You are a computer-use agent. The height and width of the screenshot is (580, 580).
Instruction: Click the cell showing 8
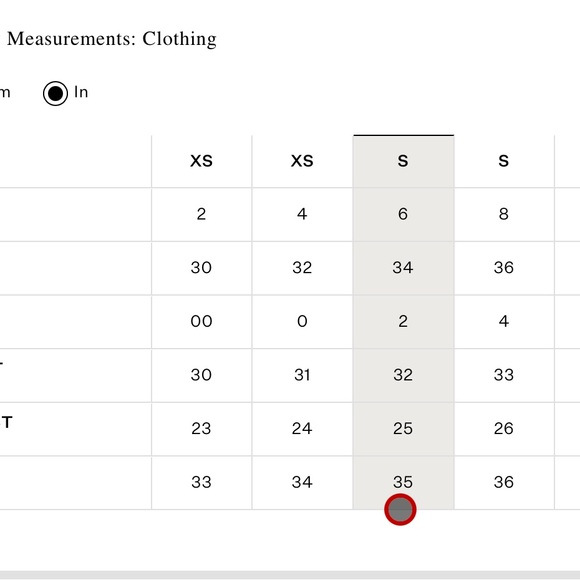(504, 215)
